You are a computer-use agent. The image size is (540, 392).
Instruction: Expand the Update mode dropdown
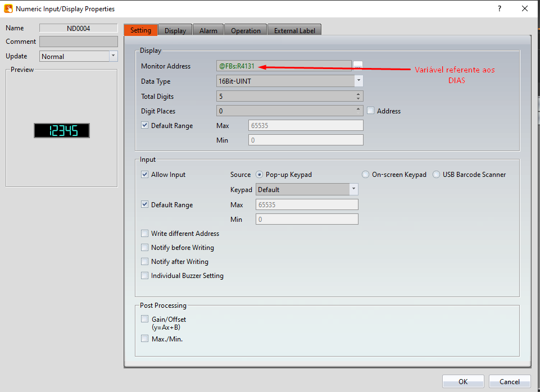[x=113, y=56]
